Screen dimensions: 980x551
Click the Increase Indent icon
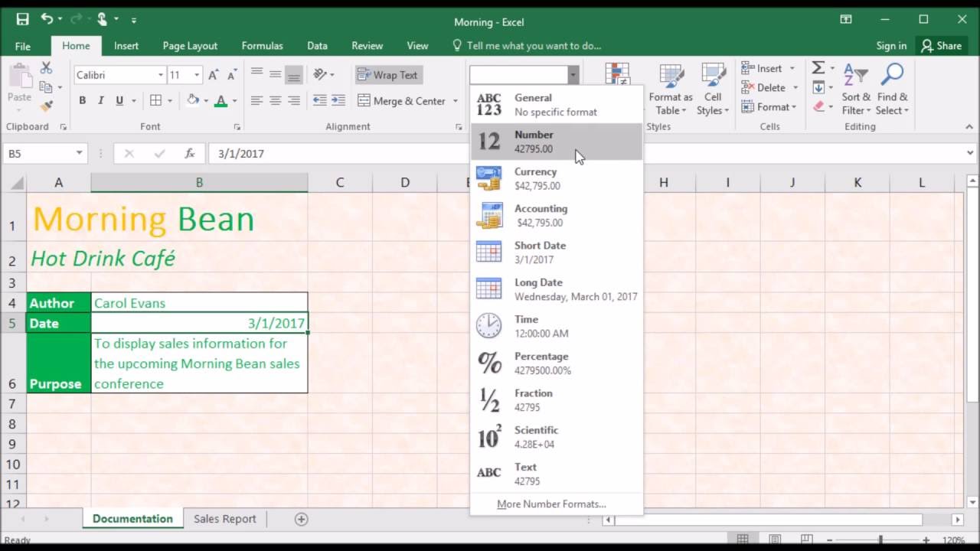[x=338, y=100]
